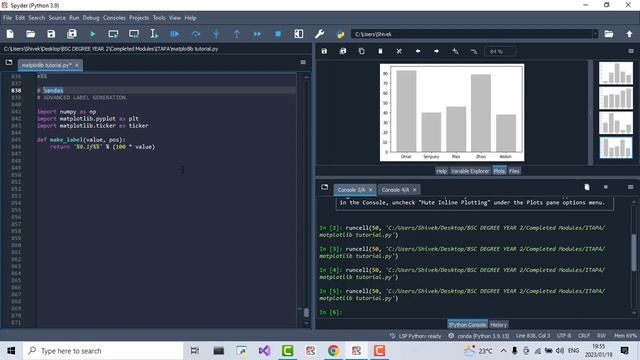
Task: Open console pane options hamburger menu
Action: coord(631,187)
